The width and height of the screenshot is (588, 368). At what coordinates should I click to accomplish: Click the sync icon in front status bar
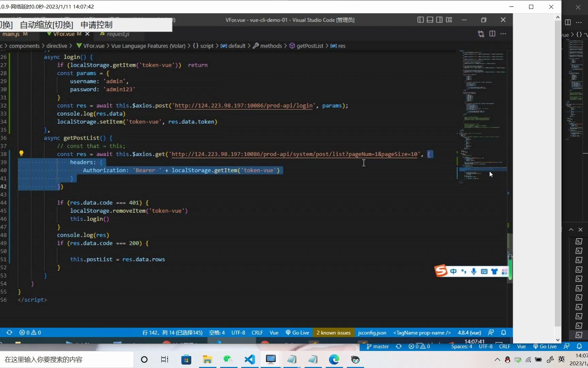[9, 332]
